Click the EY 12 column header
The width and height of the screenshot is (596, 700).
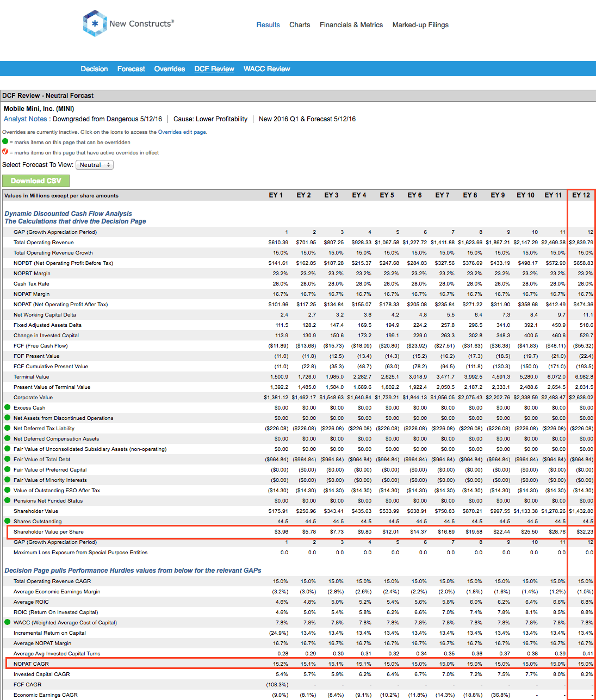click(581, 195)
